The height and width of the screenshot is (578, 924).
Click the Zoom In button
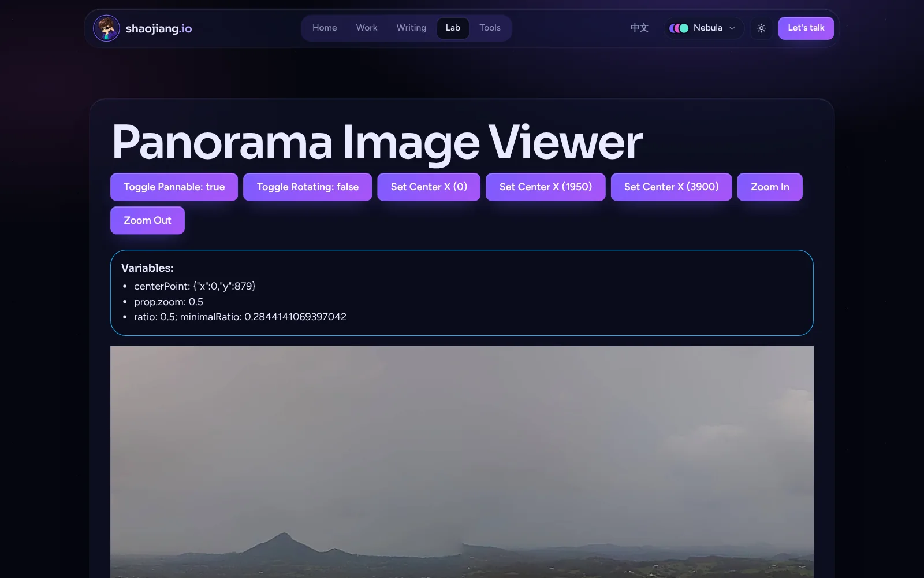pos(770,187)
